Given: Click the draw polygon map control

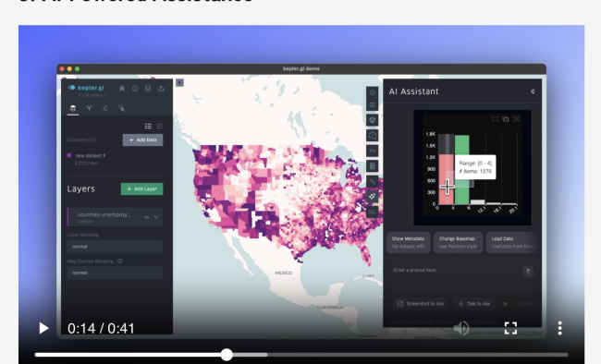Looking at the screenshot, I should pyautogui.click(x=373, y=135).
